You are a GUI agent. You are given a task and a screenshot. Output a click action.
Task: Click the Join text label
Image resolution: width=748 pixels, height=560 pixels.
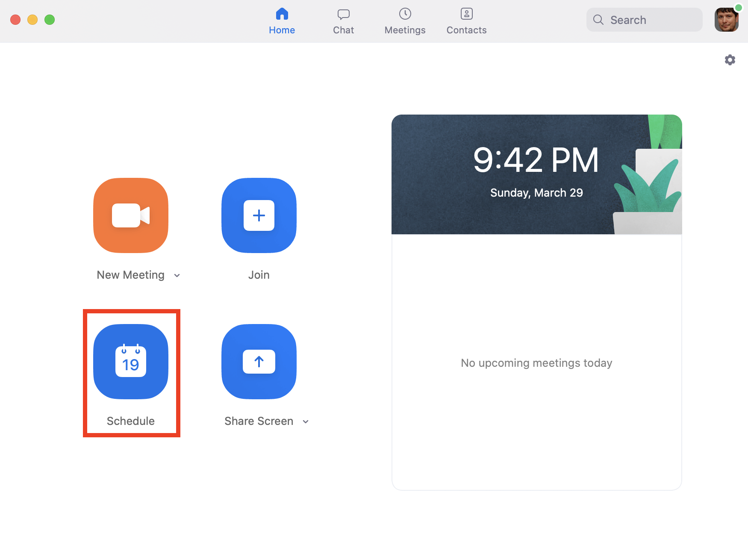[x=259, y=275]
